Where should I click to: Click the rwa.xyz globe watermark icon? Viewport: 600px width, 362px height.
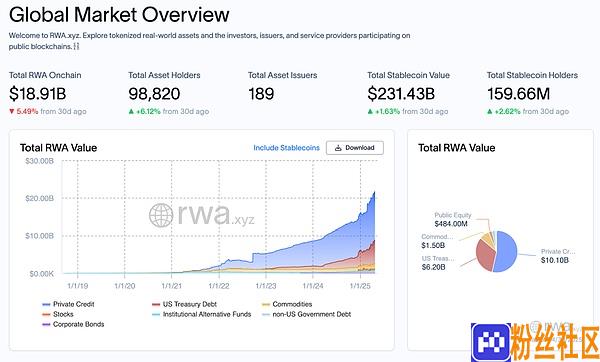point(161,215)
